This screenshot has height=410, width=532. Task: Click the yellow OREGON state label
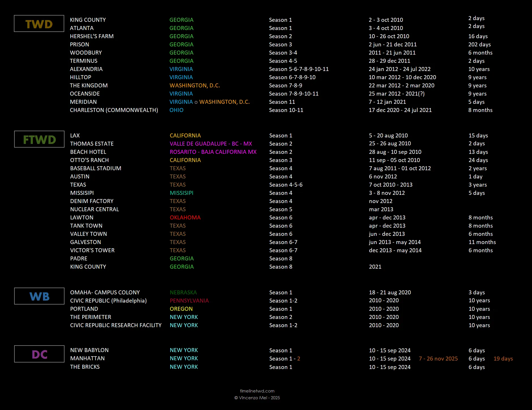(x=181, y=309)
